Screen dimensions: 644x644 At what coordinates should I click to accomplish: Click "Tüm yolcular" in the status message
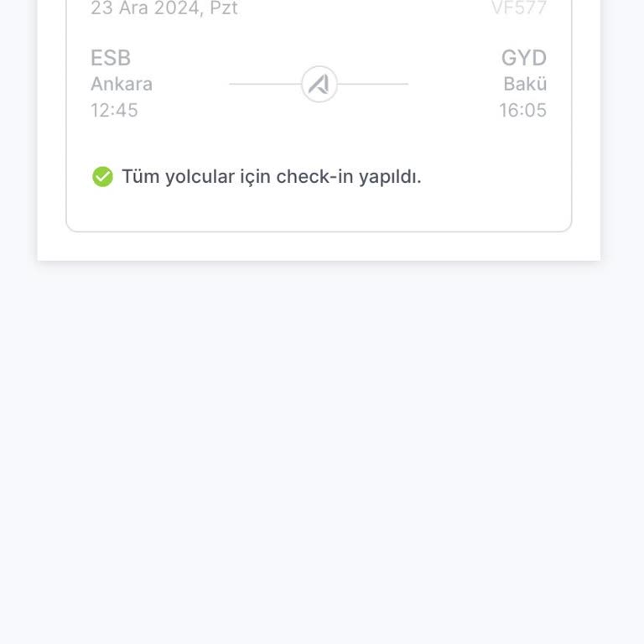coord(178,177)
